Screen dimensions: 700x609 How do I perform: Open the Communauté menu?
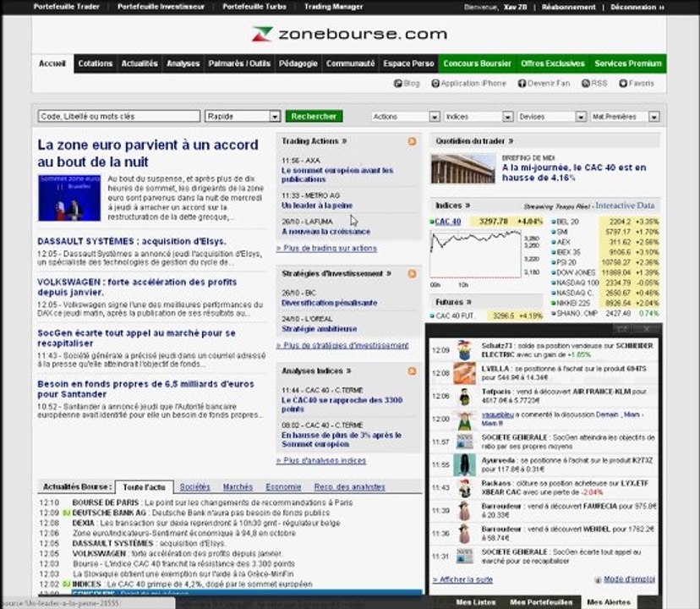click(350, 63)
